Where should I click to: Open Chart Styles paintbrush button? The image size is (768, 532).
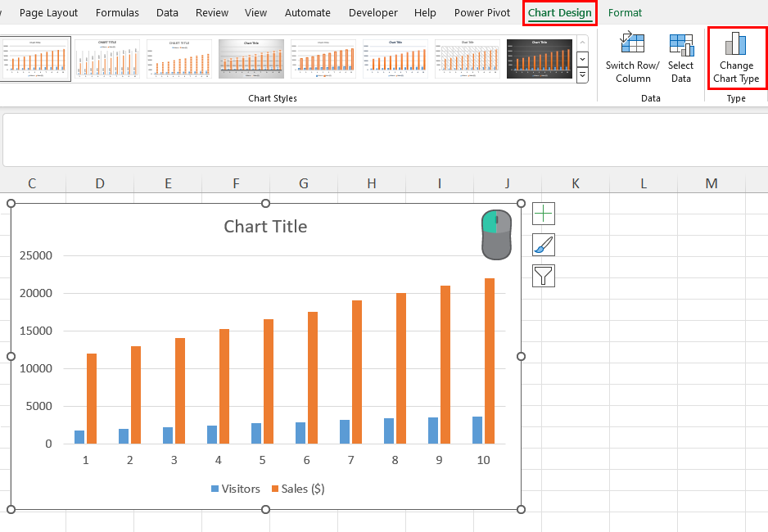(543, 245)
